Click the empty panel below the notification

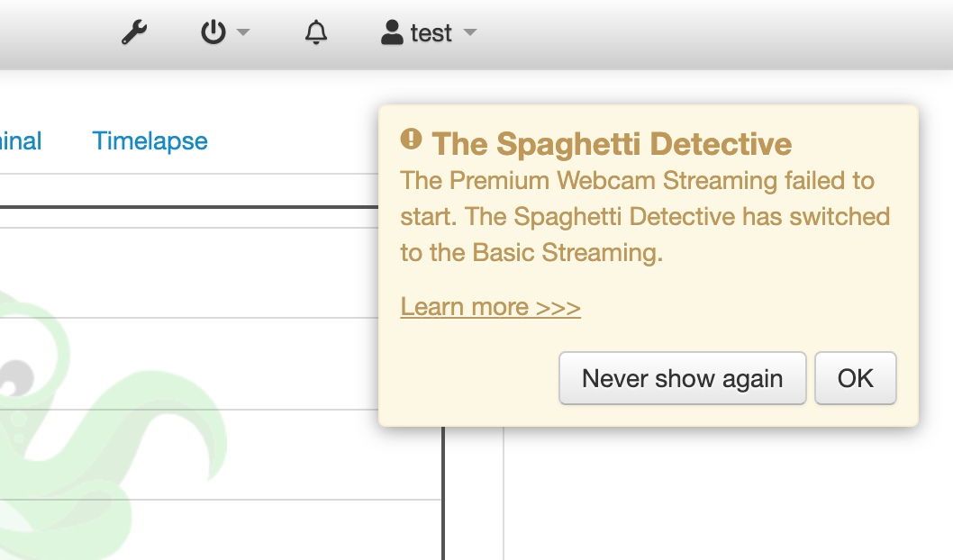(x=721, y=495)
